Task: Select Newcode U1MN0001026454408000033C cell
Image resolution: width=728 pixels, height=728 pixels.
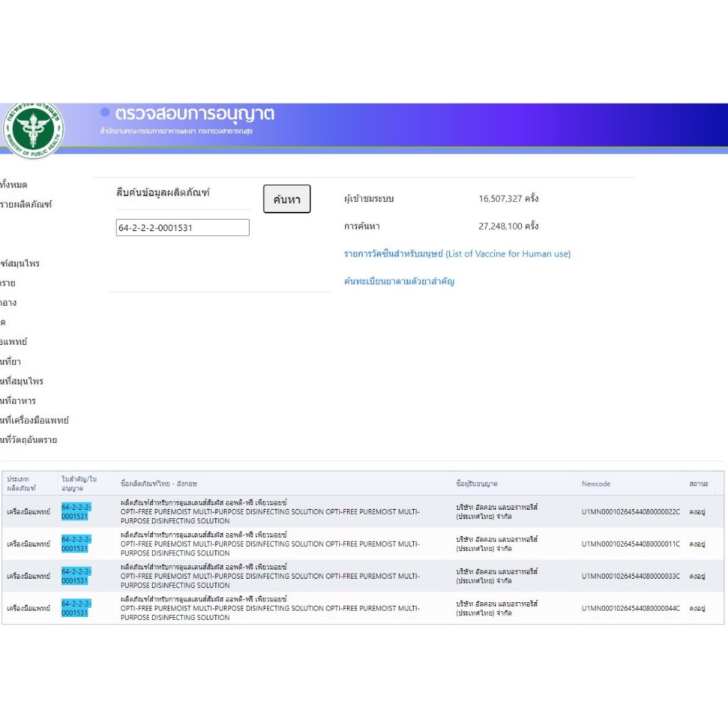Action: (x=631, y=576)
